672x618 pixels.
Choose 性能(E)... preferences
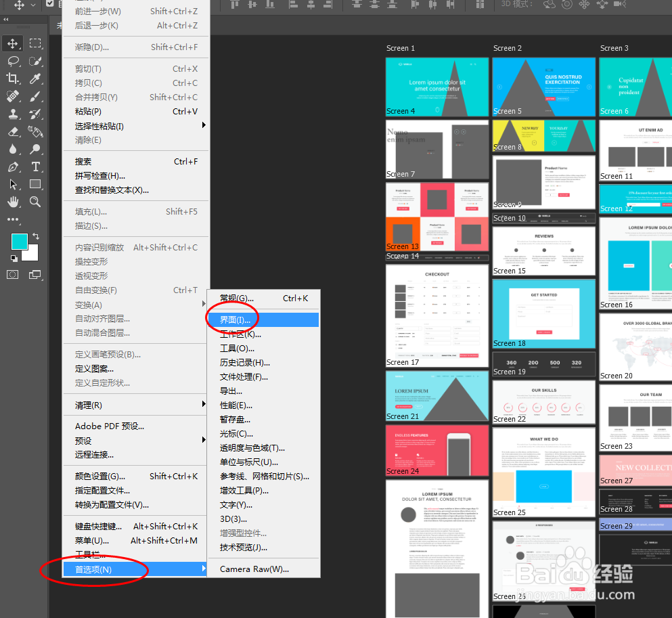coord(263,405)
